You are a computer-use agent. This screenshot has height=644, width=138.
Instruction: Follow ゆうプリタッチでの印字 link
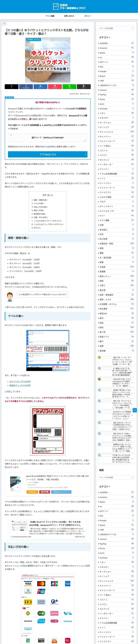(x=20, y=381)
